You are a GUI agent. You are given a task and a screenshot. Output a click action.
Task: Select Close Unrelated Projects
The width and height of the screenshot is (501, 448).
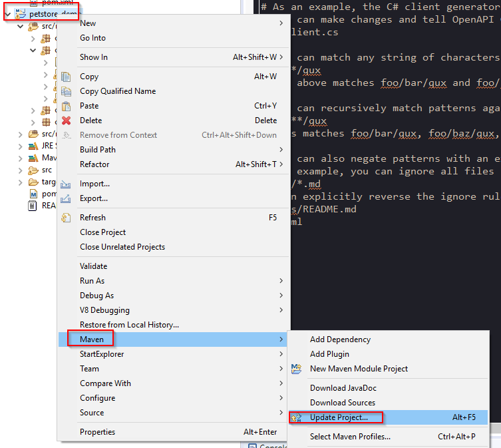pyautogui.click(x=174, y=247)
